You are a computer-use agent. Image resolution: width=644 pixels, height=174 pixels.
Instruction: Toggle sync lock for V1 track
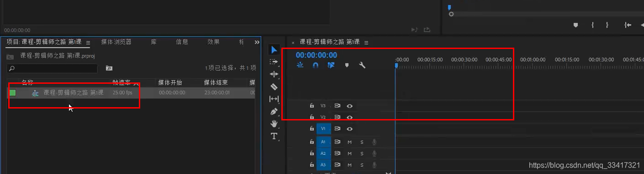[x=338, y=129]
